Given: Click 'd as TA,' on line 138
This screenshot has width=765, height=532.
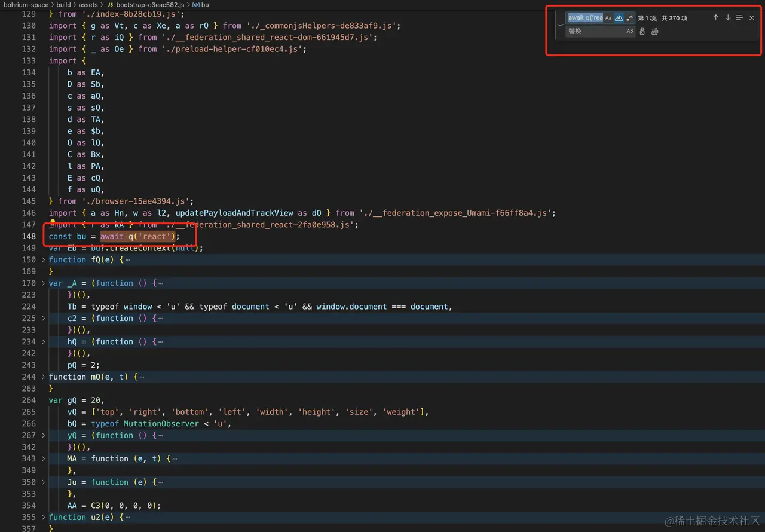Looking at the screenshot, I should click(86, 119).
